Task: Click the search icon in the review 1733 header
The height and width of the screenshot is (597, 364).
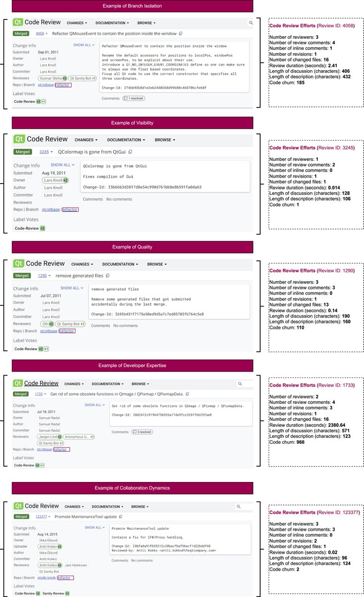Action: 240,384
